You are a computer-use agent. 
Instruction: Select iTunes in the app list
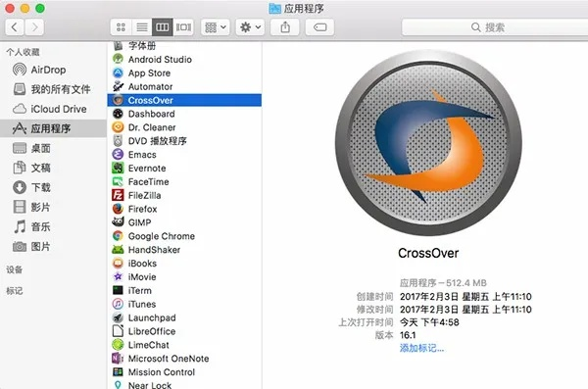(x=184, y=304)
